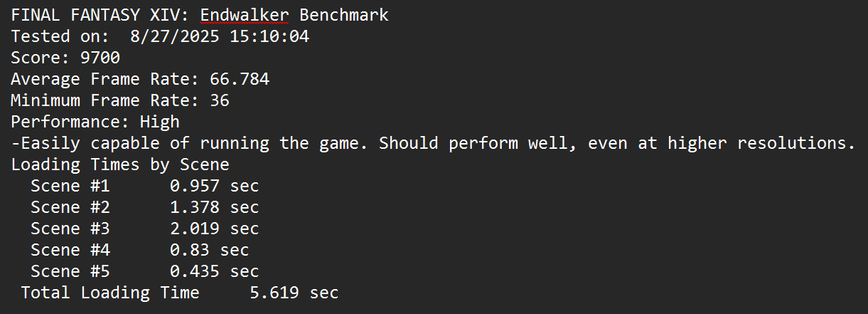Viewport: 868px width, 314px height.
Task: Click the Scene #3 time 2.019
Action: click(x=195, y=229)
